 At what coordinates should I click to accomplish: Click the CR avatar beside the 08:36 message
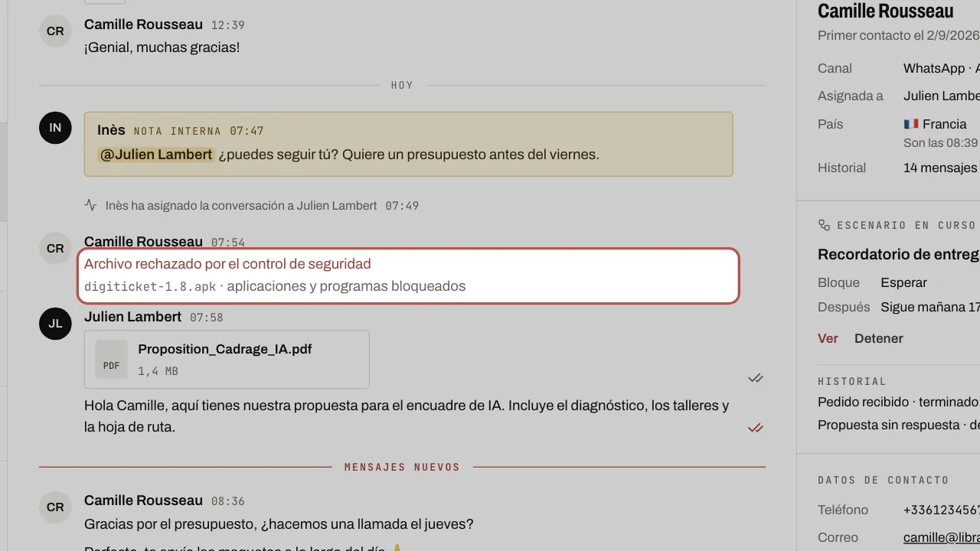coord(55,507)
